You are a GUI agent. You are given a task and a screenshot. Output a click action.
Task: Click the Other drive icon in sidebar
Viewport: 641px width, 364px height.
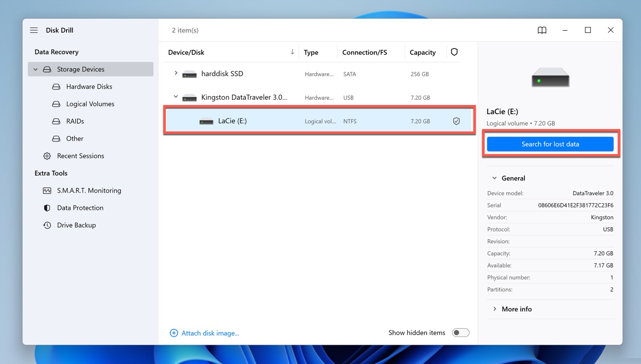56,139
